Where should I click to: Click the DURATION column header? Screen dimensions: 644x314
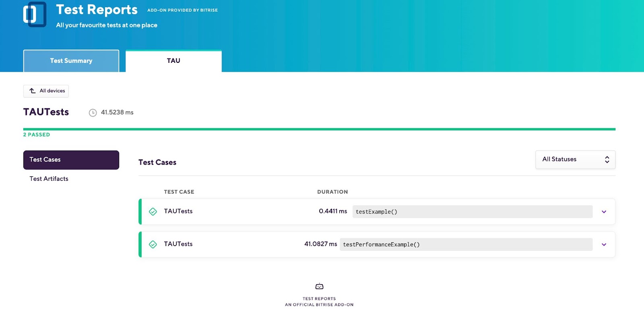pyautogui.click(x=332, y=192)
